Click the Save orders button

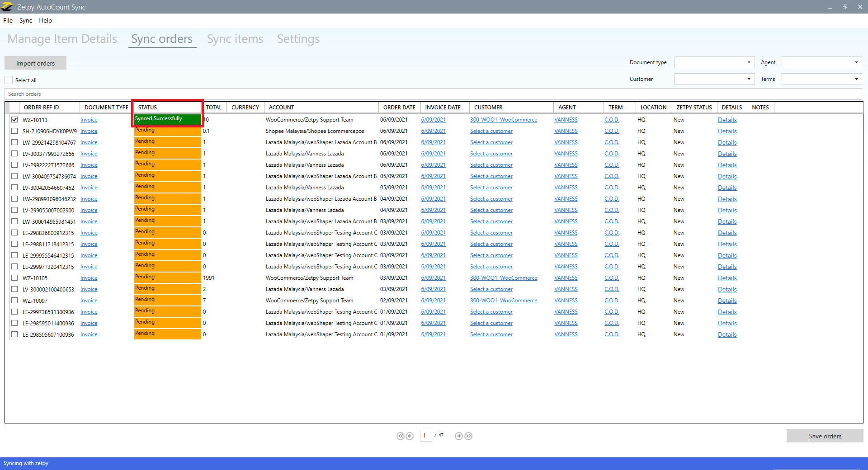(x=825, y=436)
